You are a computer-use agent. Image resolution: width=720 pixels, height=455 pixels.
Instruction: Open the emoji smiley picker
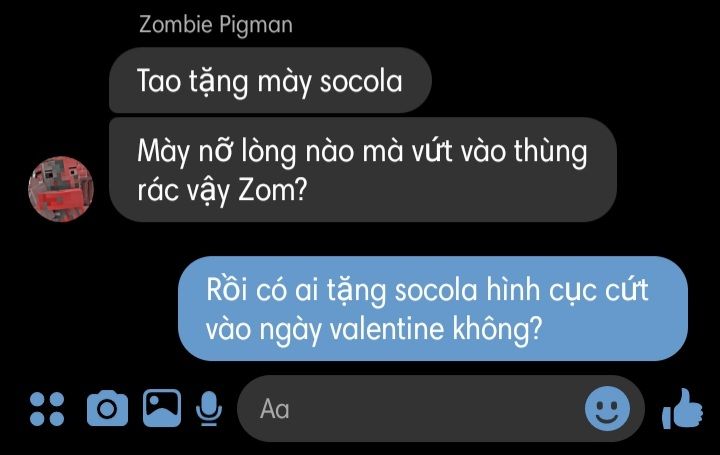pos(607,408)
